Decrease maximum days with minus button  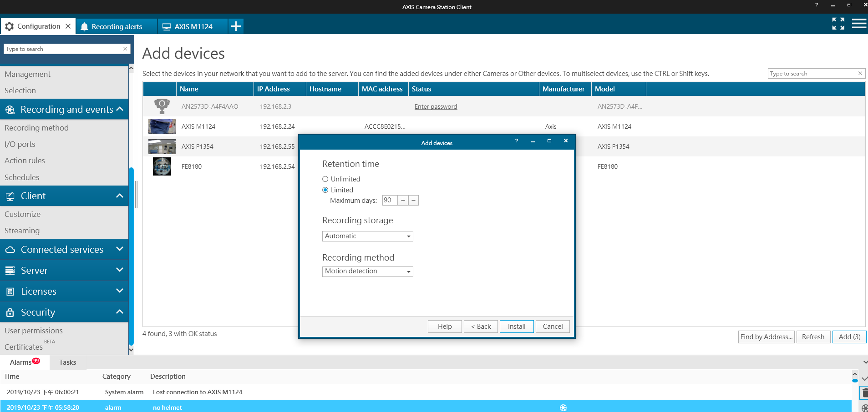(413, 201)
